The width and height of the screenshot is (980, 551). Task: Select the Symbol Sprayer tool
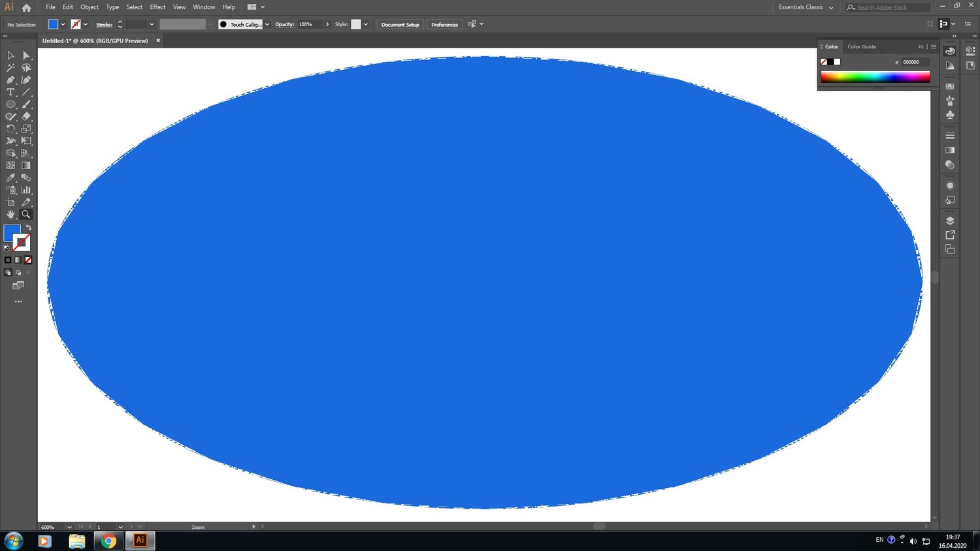[x=10, y=190]
